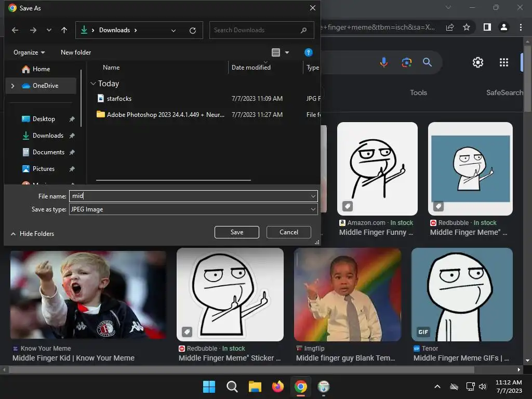Viewport: 532px width, 399px height.
Task: Expand the address bar path history
Action: click(174, 31)
